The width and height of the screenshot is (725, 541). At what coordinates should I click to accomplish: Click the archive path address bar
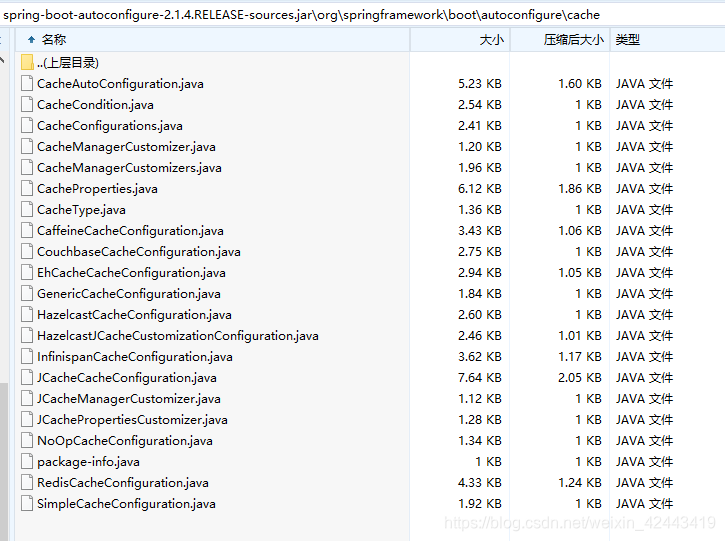(362, 15)
